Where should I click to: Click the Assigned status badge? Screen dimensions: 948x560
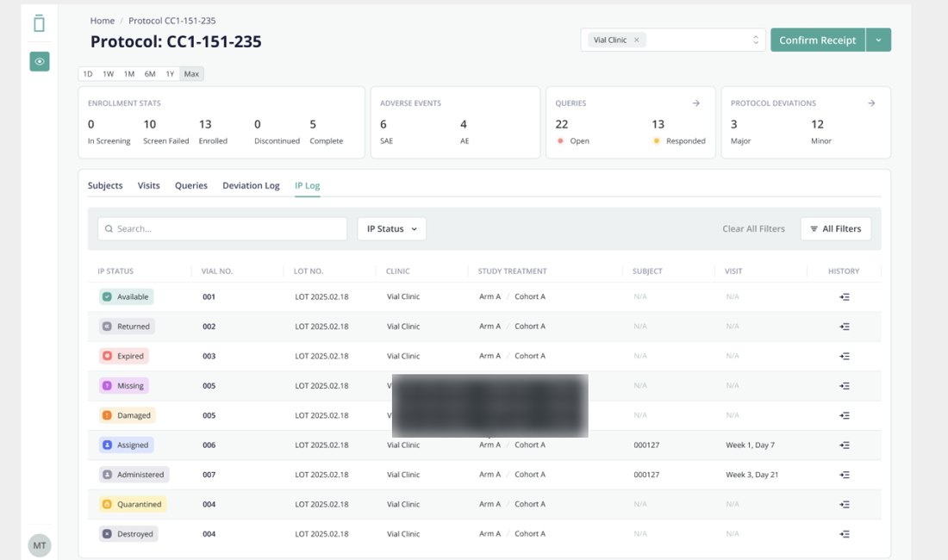coord(127,445)
